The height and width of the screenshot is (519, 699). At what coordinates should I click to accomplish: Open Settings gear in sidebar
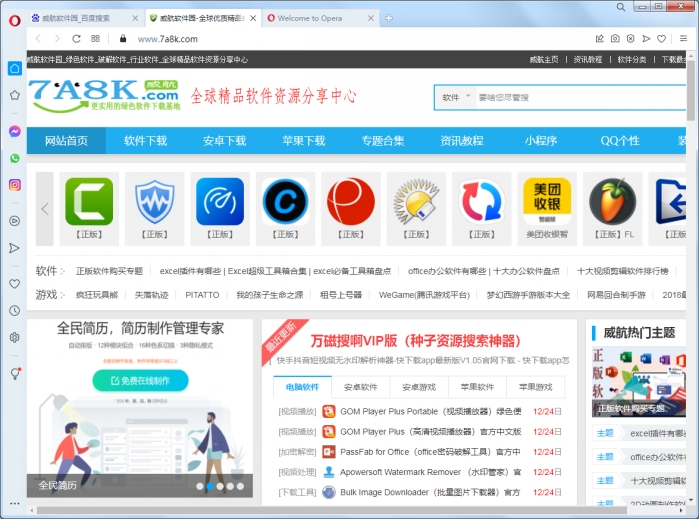point(15,338)
